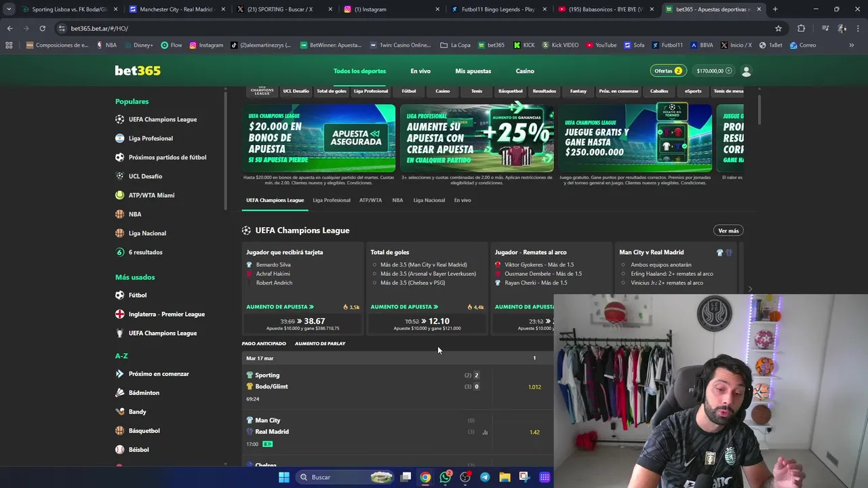Click the 1.012 odds for Sporting
Screen dimensions: 868x488
point(534,387)
